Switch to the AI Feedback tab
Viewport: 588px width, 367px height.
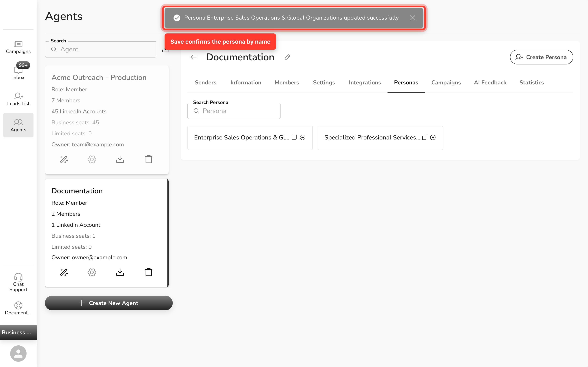tap(490, 83)
